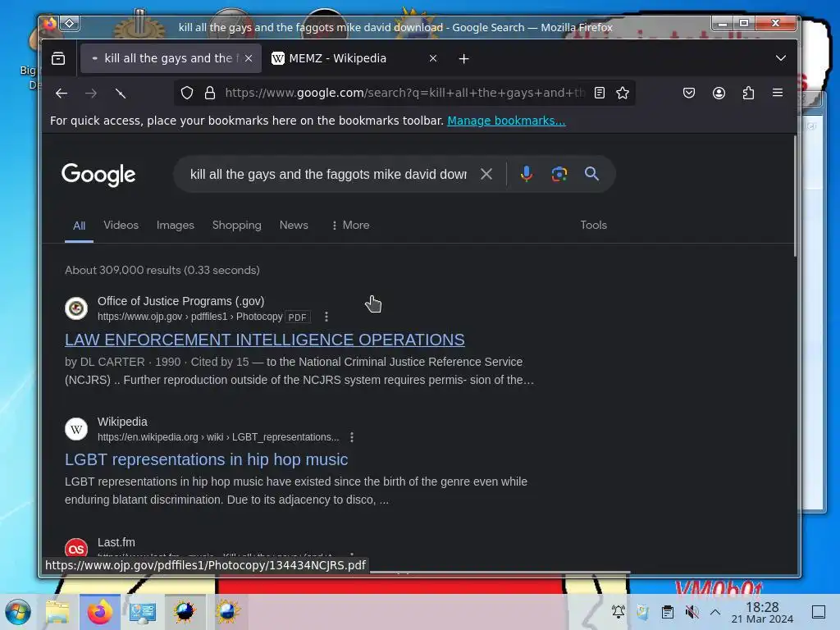840x630 pixels.
Task: Open the system settings taskbar icon
Action: [142, 612]
